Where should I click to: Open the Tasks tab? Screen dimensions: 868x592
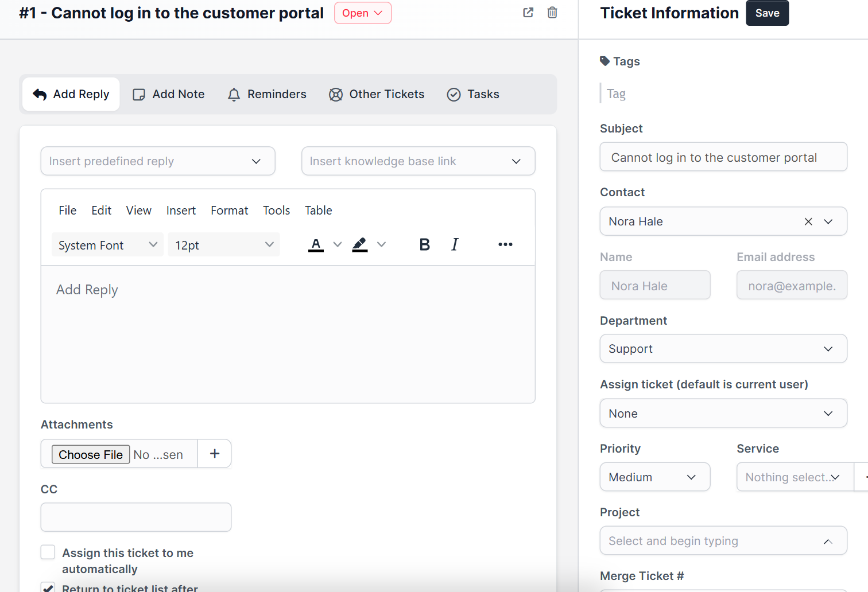(x=473, y=94)
